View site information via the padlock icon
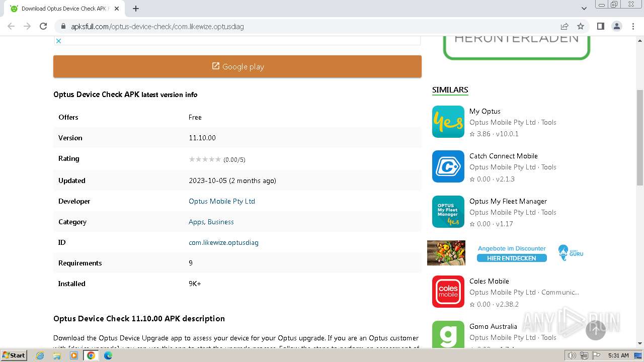 [63, 26]
